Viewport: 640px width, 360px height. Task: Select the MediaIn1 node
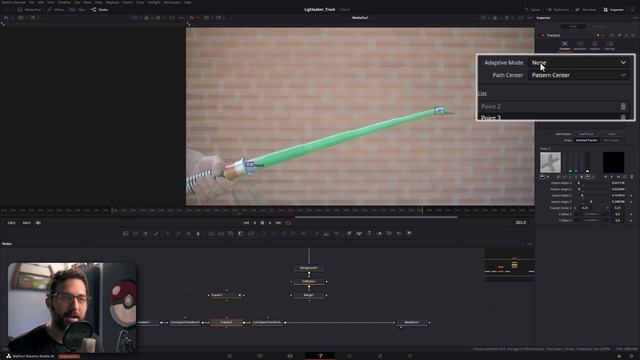(x=148, y=322)
